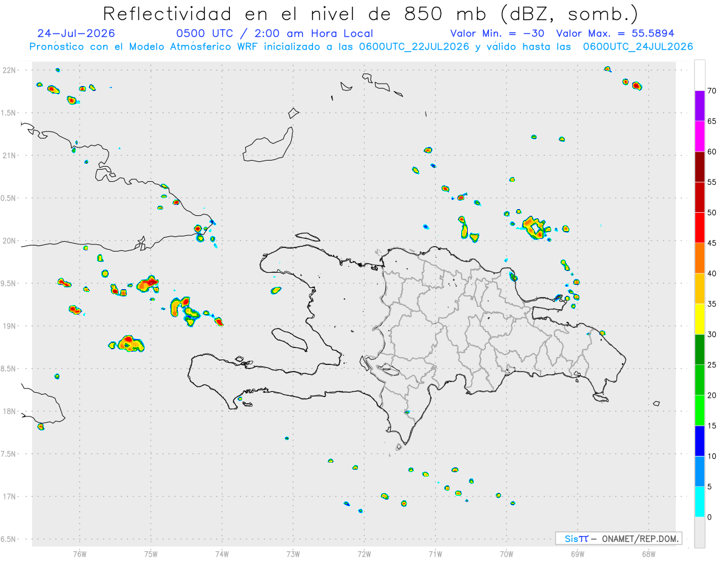Screen dimensions: 728x562
Task: Click the purple 65–70 dBZ colorbar segment
Action: point(699,105)
